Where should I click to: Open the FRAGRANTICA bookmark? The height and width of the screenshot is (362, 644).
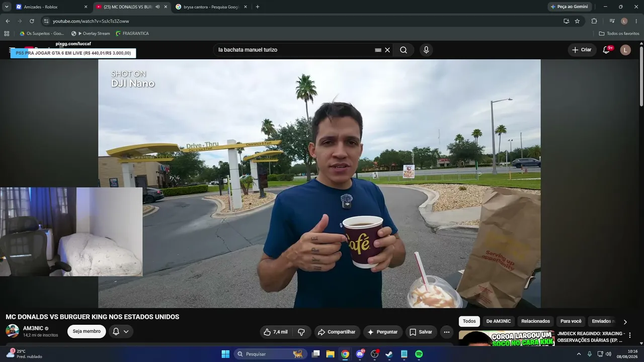[x=132, y=34]
